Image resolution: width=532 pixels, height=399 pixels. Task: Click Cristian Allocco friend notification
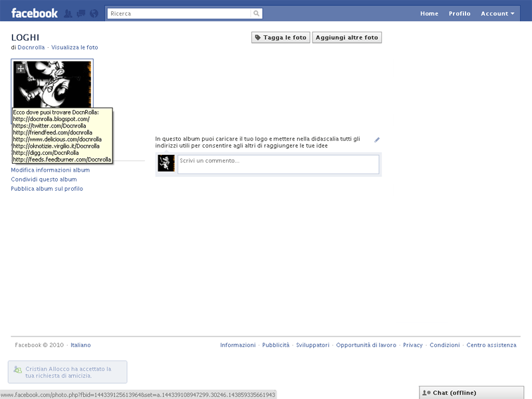point(68,372)
